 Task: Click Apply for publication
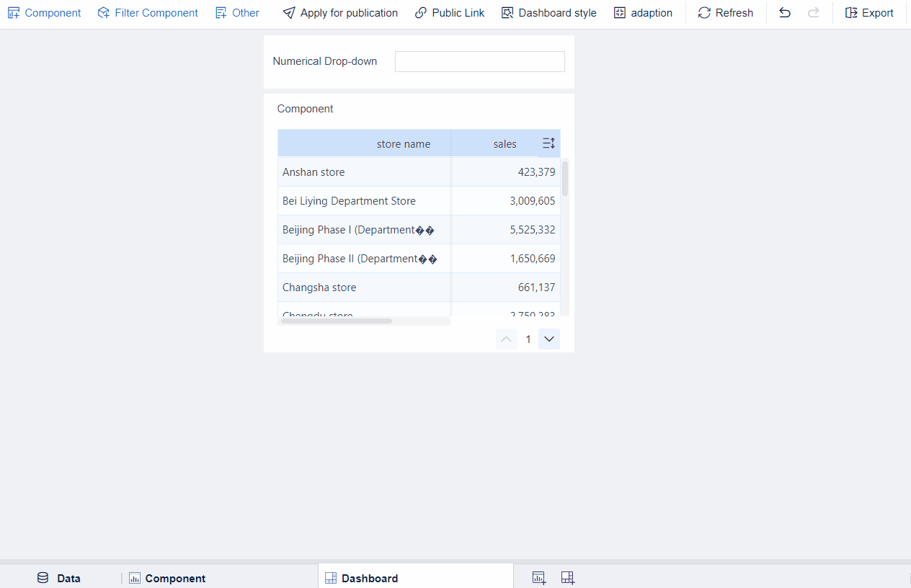pos(340,13)
